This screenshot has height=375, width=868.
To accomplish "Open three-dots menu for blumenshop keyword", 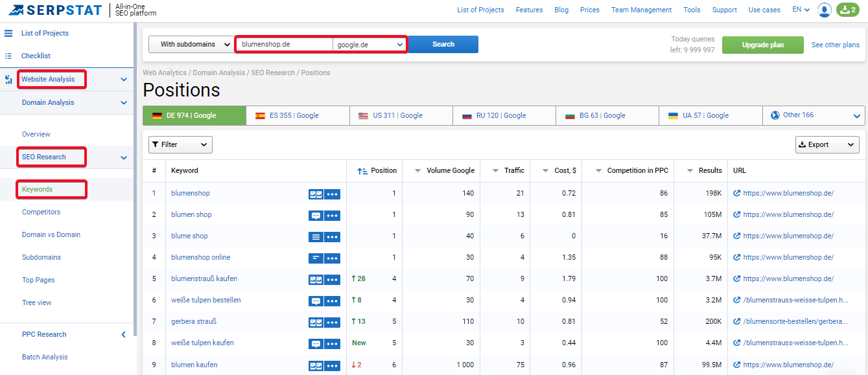I will [x=332, y=194].
